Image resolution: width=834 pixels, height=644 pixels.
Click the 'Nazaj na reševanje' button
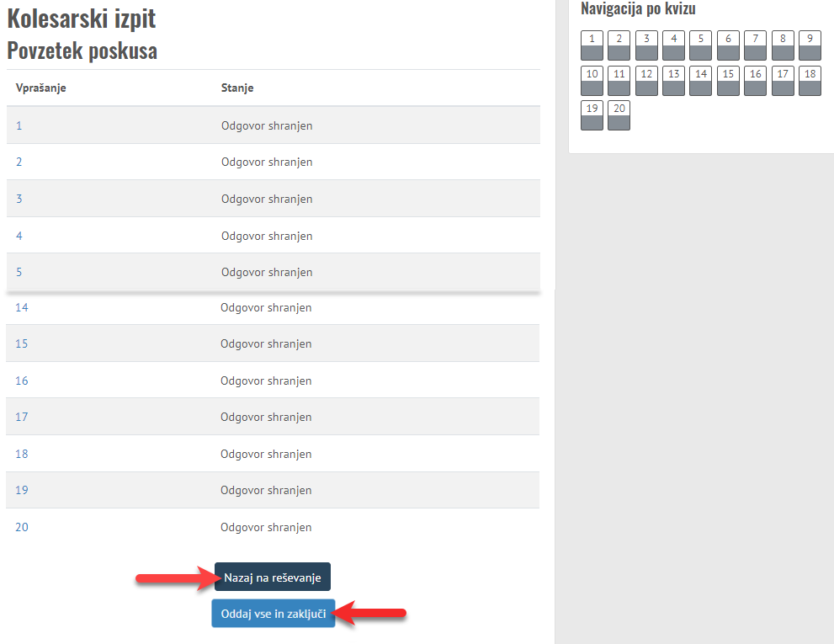[x=273, y=577]
